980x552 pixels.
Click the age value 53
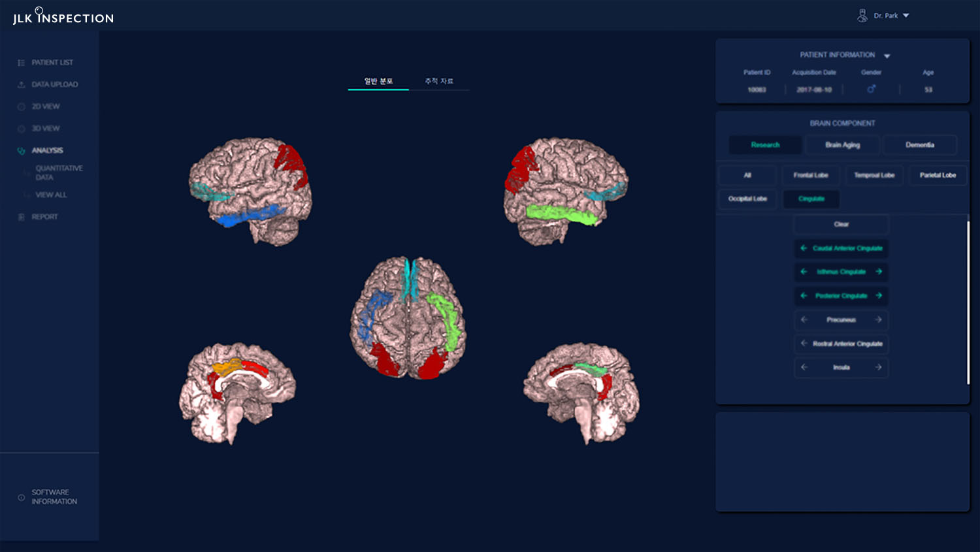pos(928,90)
